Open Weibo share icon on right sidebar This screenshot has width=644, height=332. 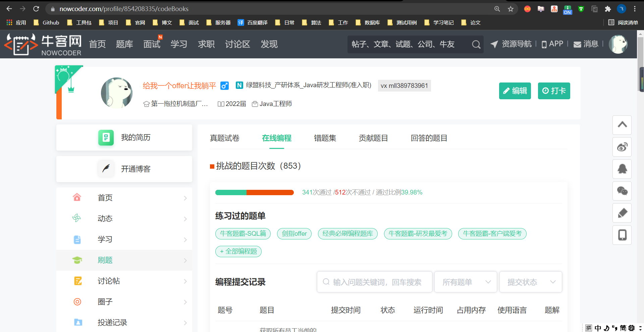(622, 147)
